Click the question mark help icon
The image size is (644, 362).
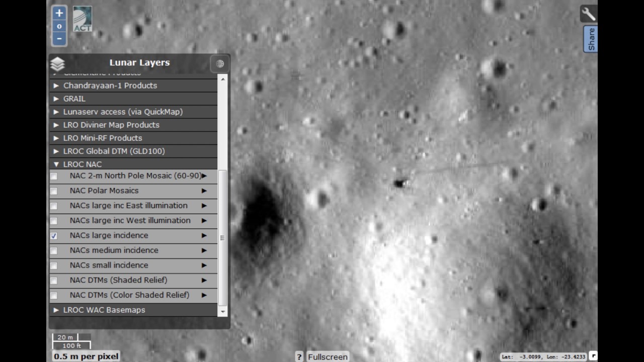[299, 356]
